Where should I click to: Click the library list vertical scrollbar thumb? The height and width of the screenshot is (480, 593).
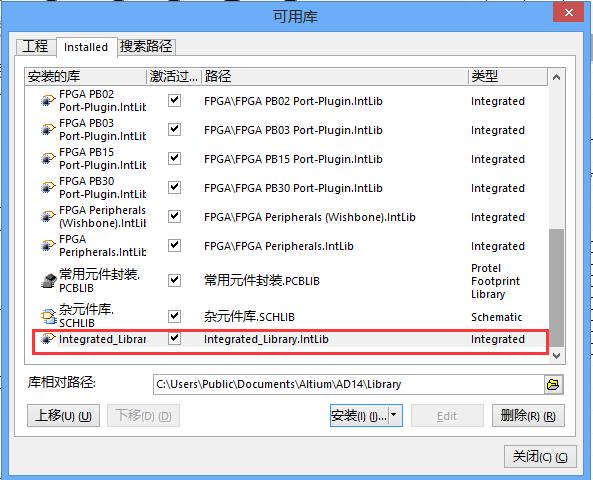(x=556, y=287)
